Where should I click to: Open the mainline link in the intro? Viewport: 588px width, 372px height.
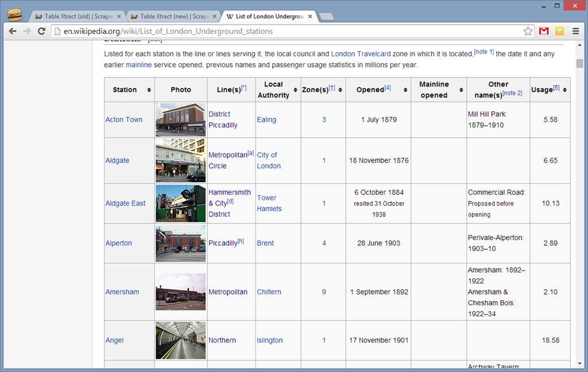(x=139, y=65)
